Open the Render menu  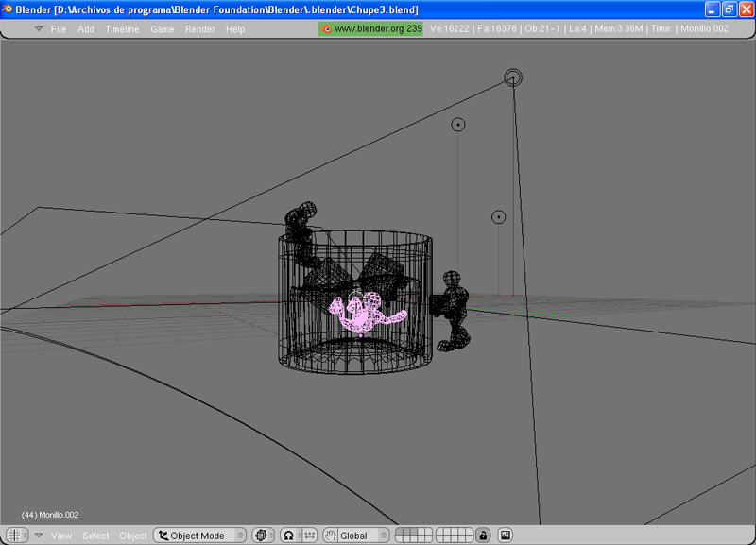pos(199,29)
